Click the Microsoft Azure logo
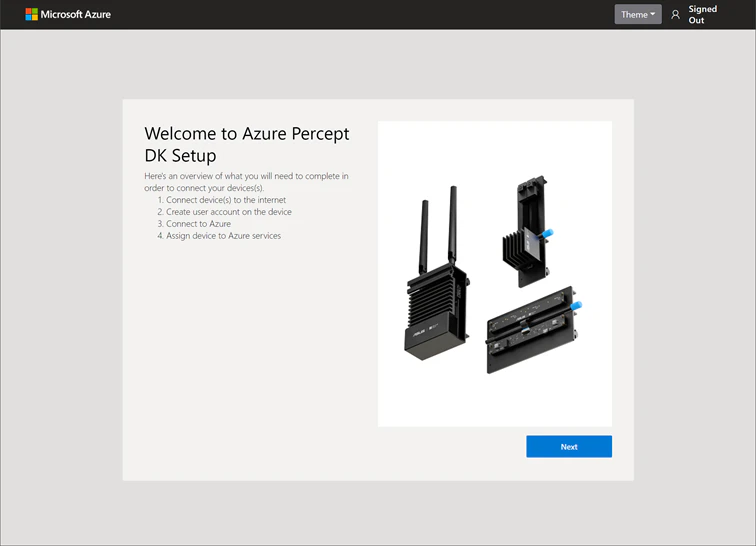Viewport: 756px width, 546px height. pos(31,14)
